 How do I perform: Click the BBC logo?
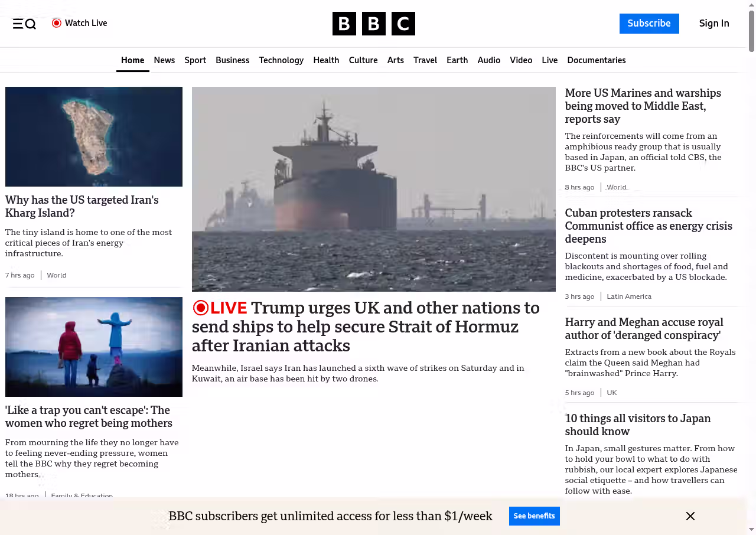click(373, 24)
